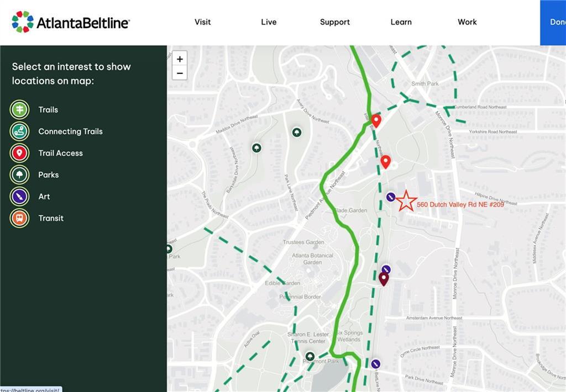Click the Piedmont Avenue Northeast label

[x=325, y=195]
